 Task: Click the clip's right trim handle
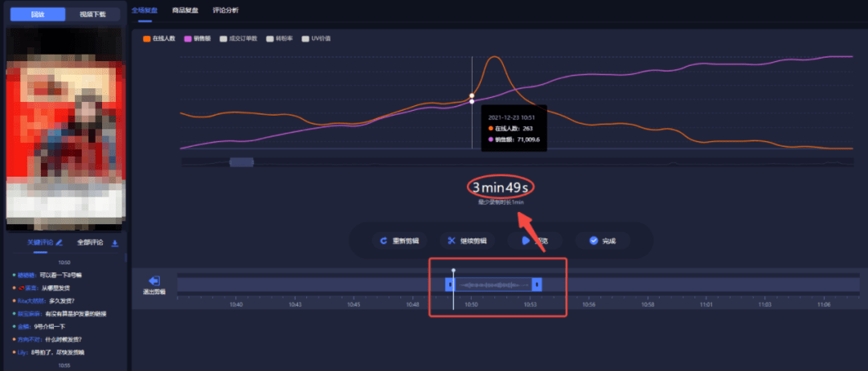pos(537,284)
